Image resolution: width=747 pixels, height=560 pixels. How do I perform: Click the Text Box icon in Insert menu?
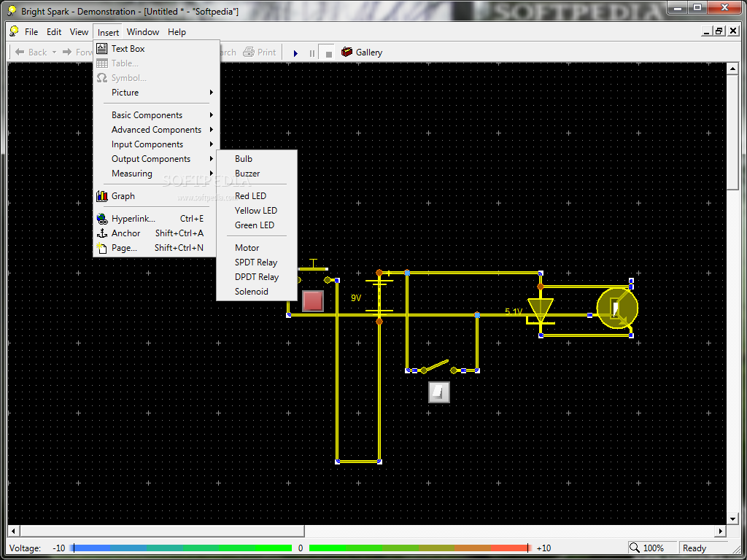(x=102, y=49)
